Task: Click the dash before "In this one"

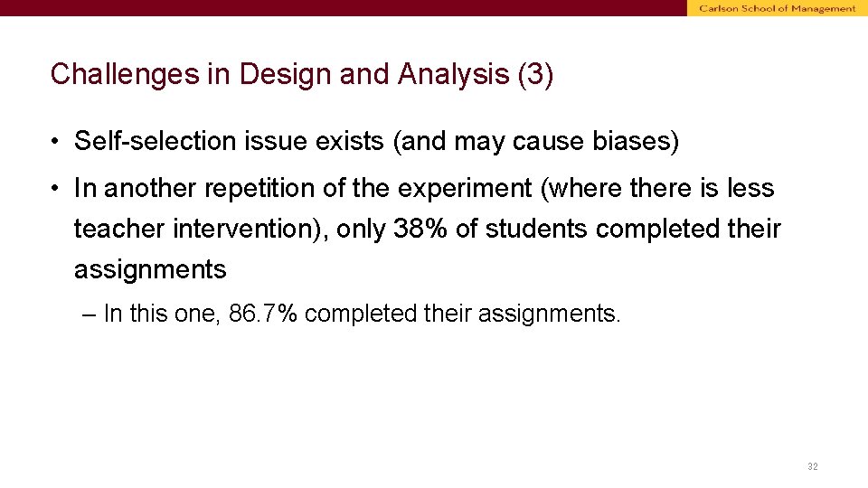Action: 89,314
